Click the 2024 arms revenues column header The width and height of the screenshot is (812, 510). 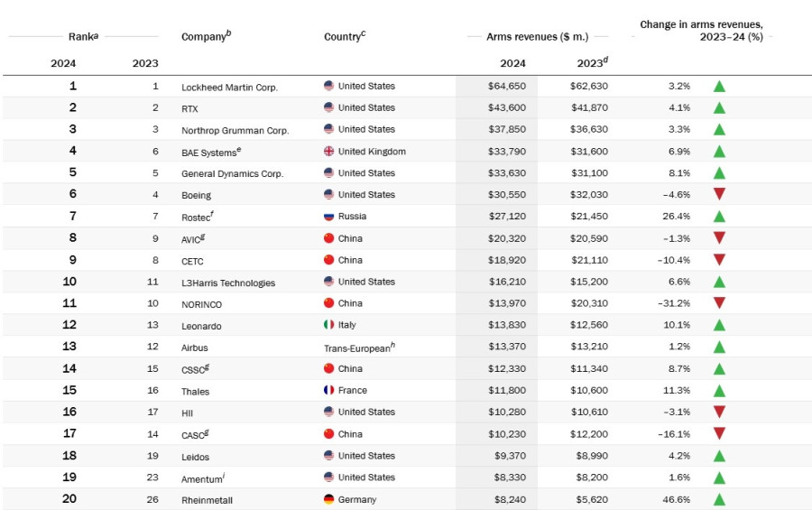click(x=512, y=63)
